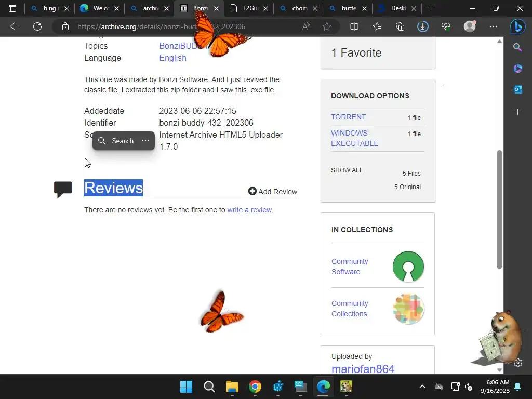Open Google Chrome from taskbar

(255, 387)
